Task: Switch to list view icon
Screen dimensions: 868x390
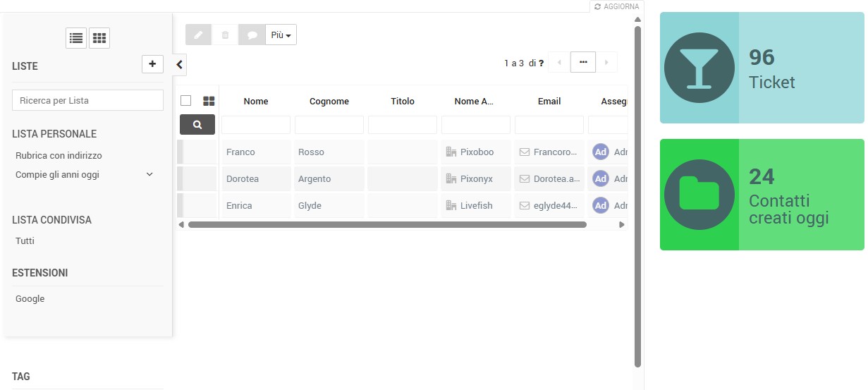Action: click(76, 38)
